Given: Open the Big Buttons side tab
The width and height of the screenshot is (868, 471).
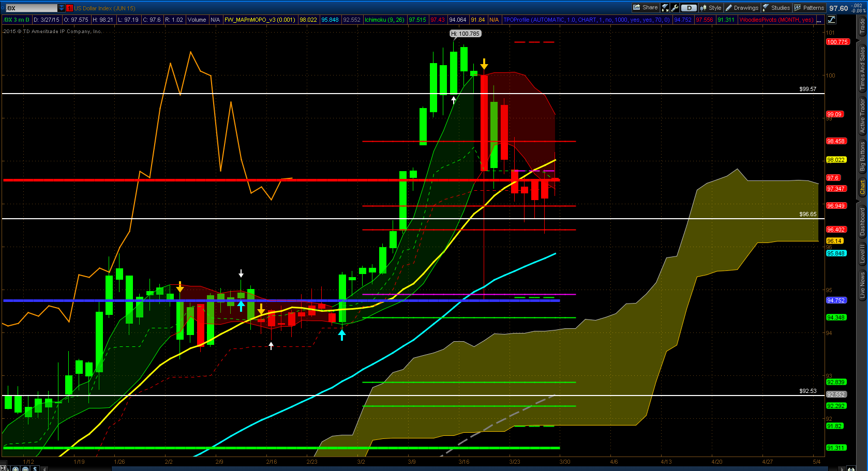Looking at the screenshot, I should (x=862, y=157).
